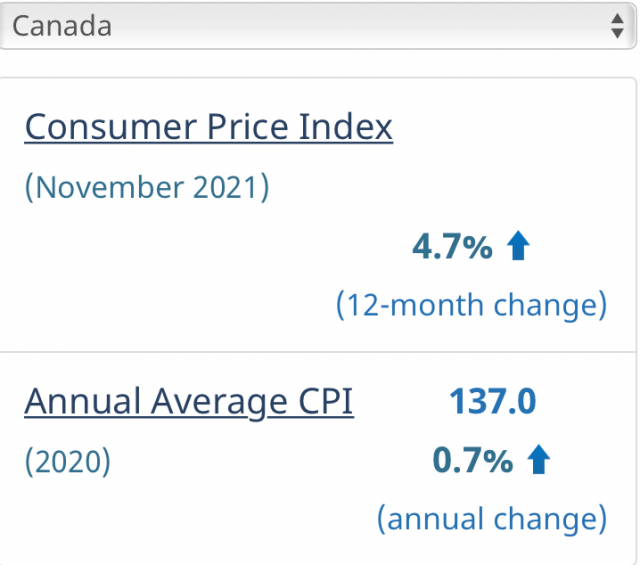
Task: Click the divider line between the two indicator cards
Action: (318, 352)
